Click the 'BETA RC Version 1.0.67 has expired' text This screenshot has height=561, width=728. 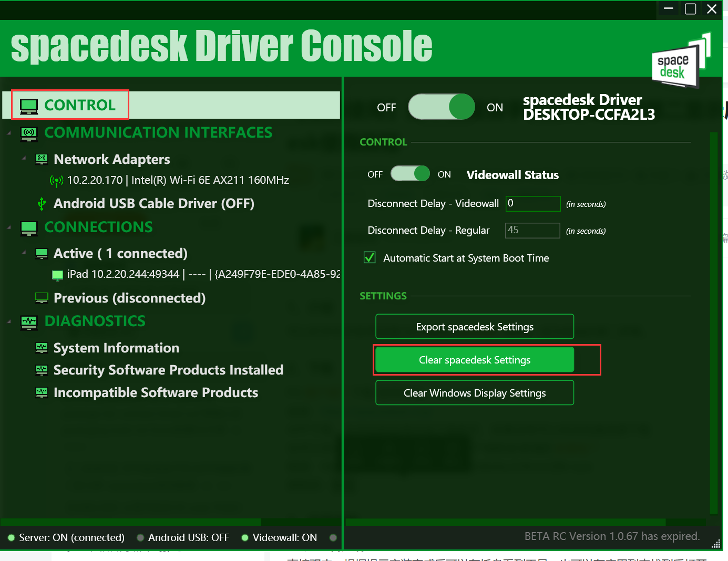(612, 536)
